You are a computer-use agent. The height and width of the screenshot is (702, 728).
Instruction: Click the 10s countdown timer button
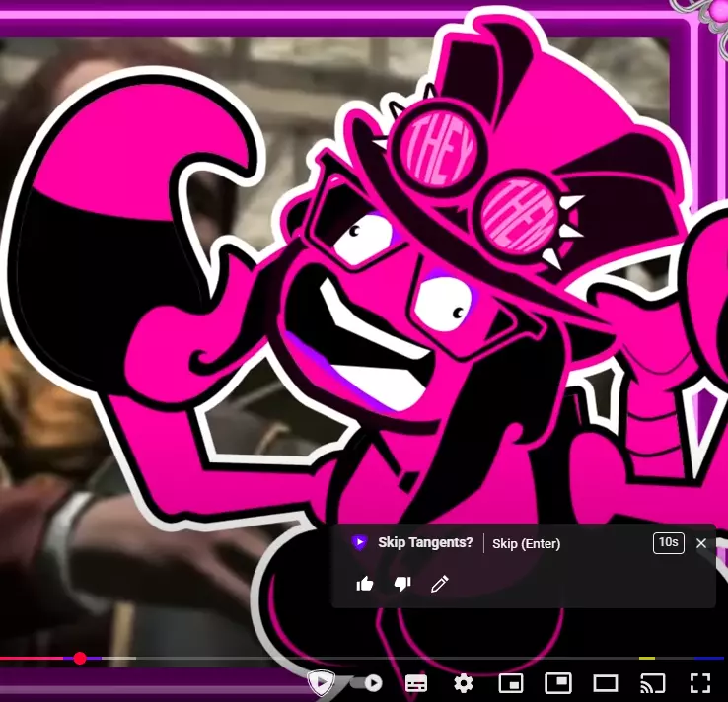[x=668, y=543]
